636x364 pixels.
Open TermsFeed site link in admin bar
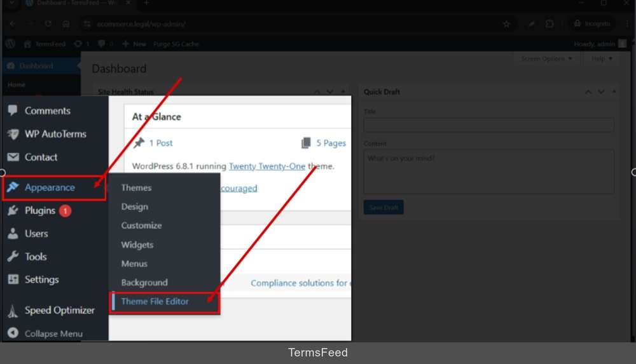tap(45, 44)
